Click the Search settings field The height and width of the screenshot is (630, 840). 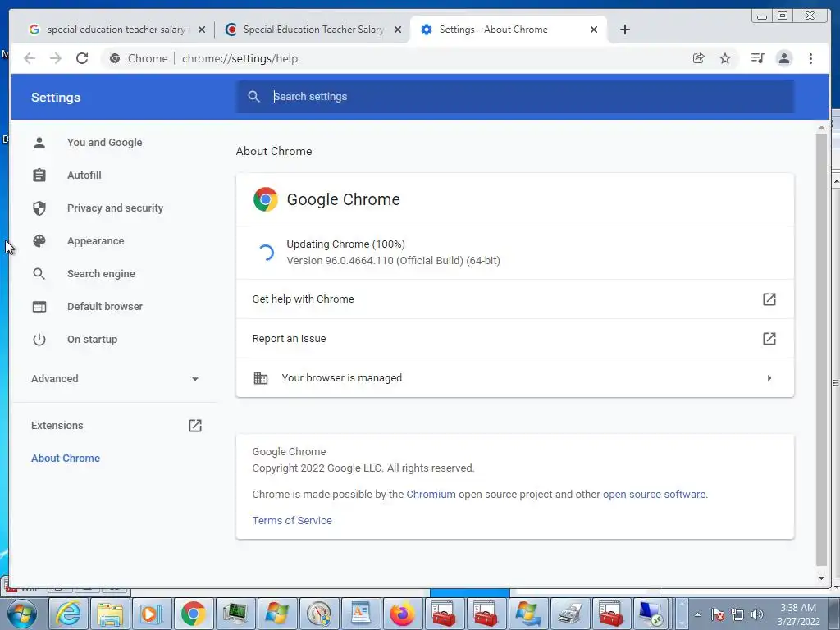pyautogui.click(x=515, y=97)
